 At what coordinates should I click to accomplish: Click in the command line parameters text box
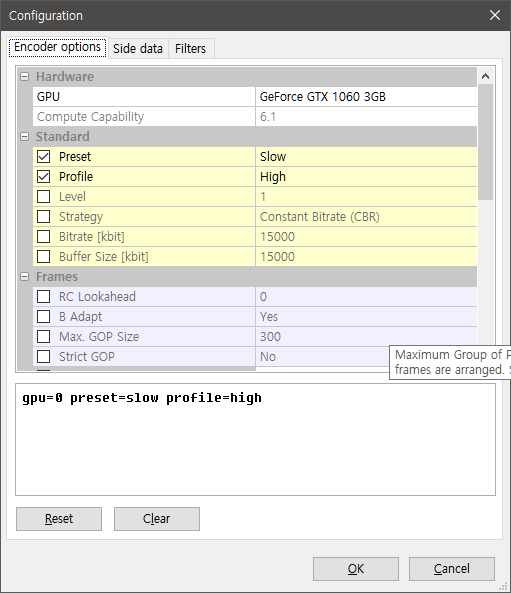click(255, 439)
